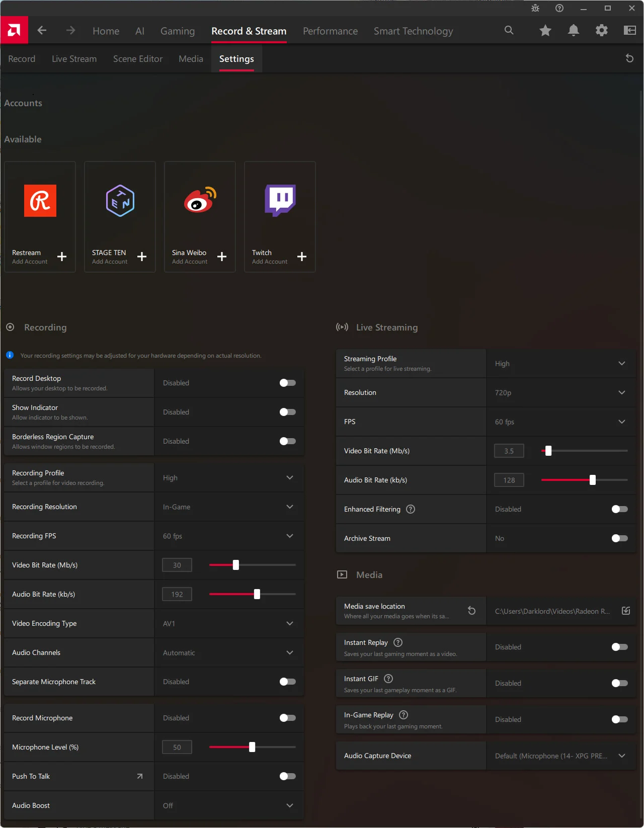Click the recording Video Bit Rate slider handle
This screenshot has height=828, width=644.
pyautogui.click(x=235, y=565)
